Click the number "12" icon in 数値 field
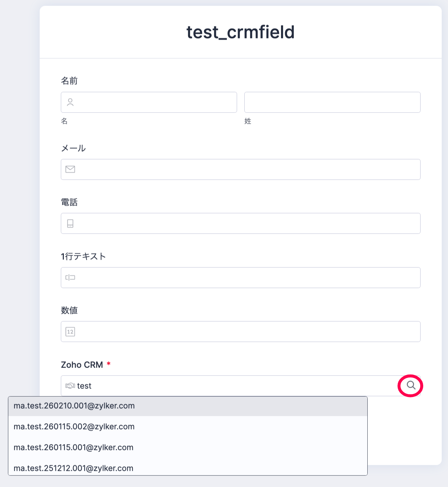The image size is (448, 487). pos(70,332)
